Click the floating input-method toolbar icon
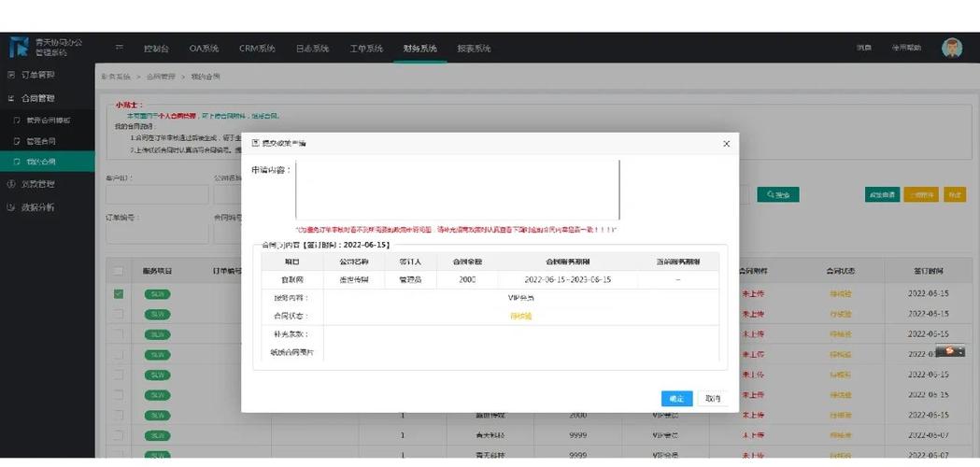 click(950, 351)
